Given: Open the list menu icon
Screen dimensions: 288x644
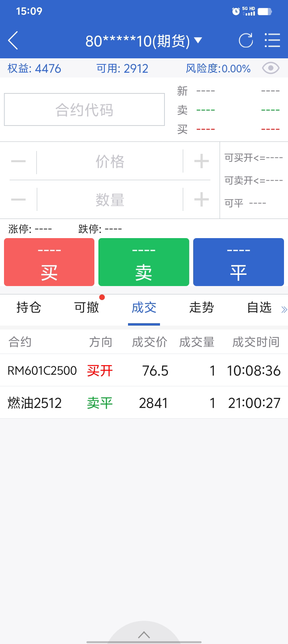Looking at the screenshot, I should coord(272,40).
